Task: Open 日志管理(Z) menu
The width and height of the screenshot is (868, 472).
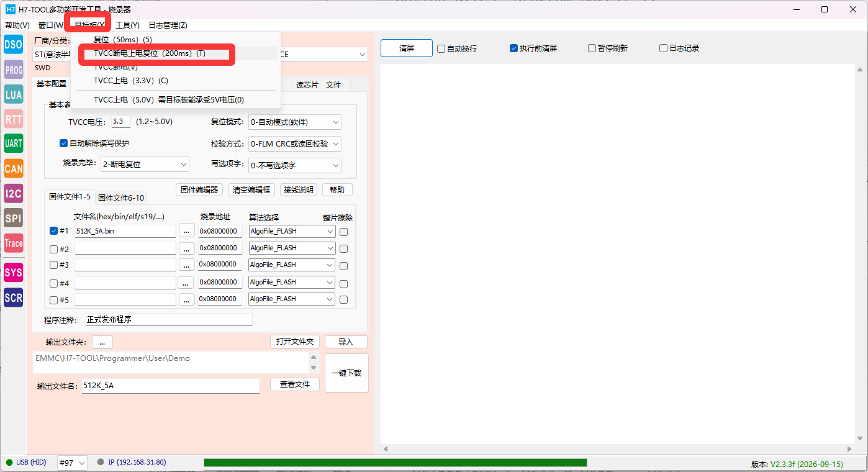Action: pyautogui.click(x=168, y=25)
